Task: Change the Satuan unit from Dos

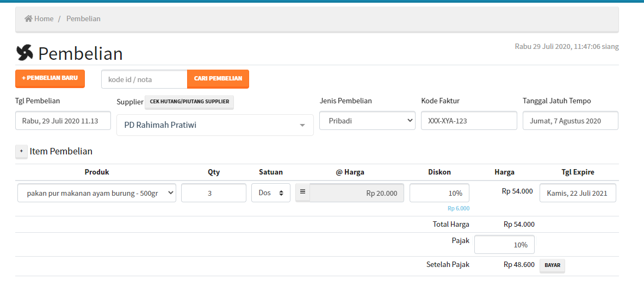Action: pos(270,193)
